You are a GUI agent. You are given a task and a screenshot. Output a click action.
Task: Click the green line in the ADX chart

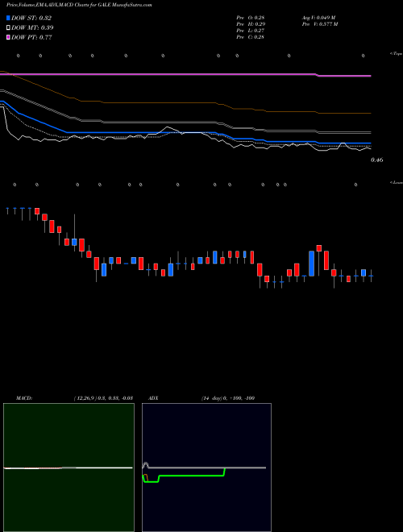[x=192, y=476]
